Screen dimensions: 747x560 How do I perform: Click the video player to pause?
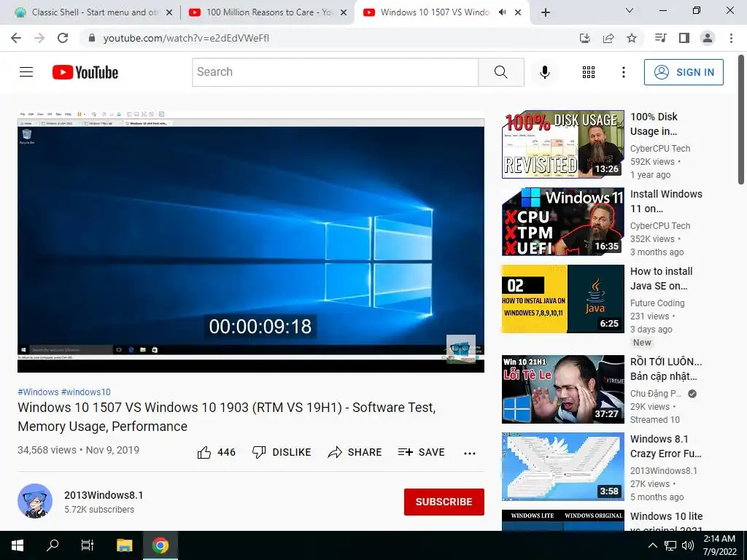pos(251,241)
